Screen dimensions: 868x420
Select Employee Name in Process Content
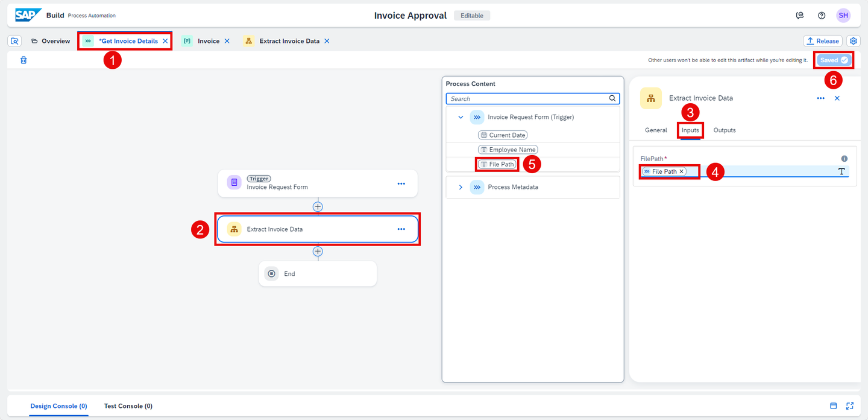tap(508, 150)
